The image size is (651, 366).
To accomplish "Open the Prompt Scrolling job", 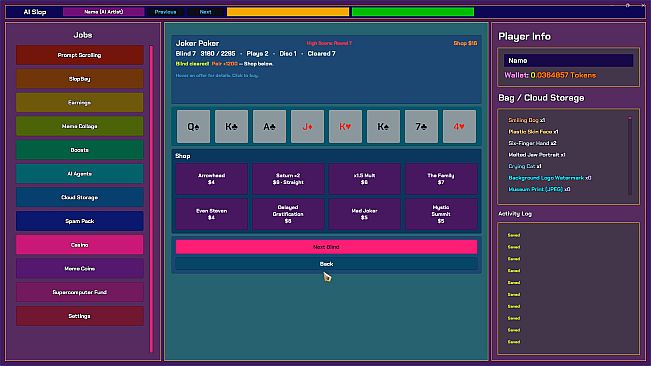I will 80,55.
